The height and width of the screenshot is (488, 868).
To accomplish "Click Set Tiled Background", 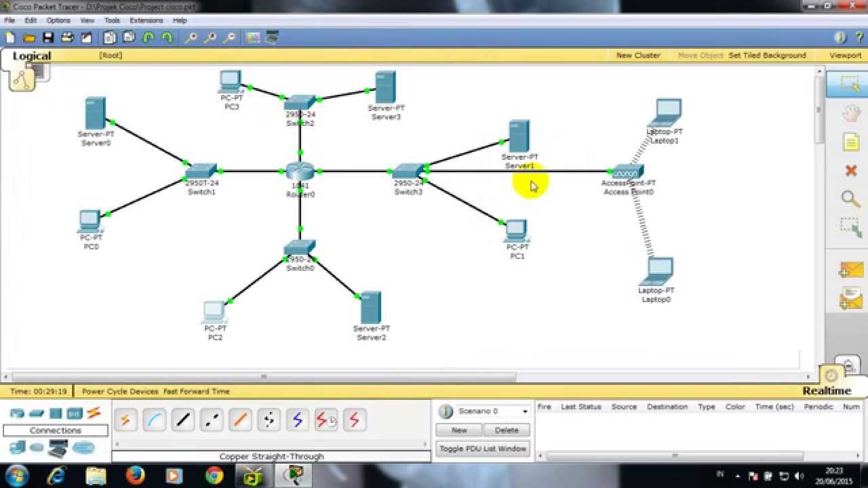I will point(767,56).
